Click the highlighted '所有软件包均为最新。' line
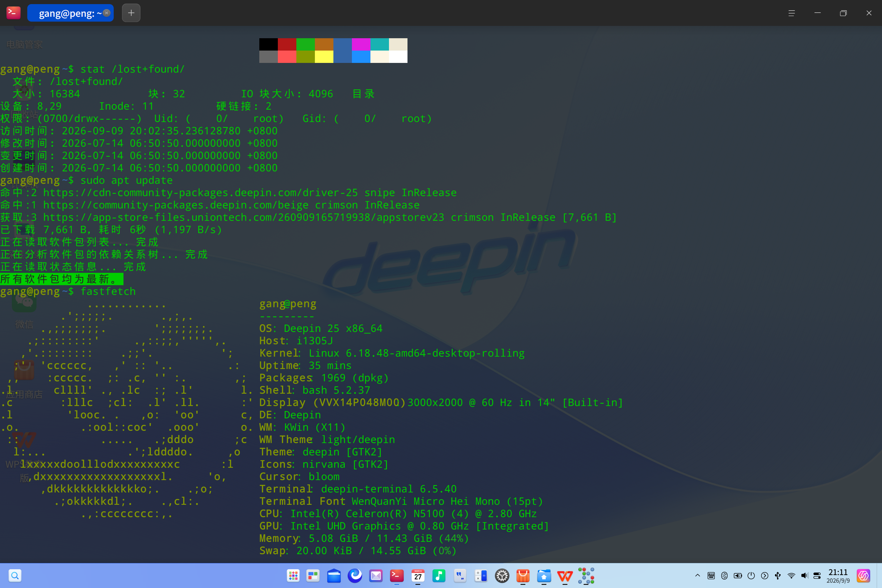Image resolution: width=882 pixels, height=588 pixels. [61, 279]
